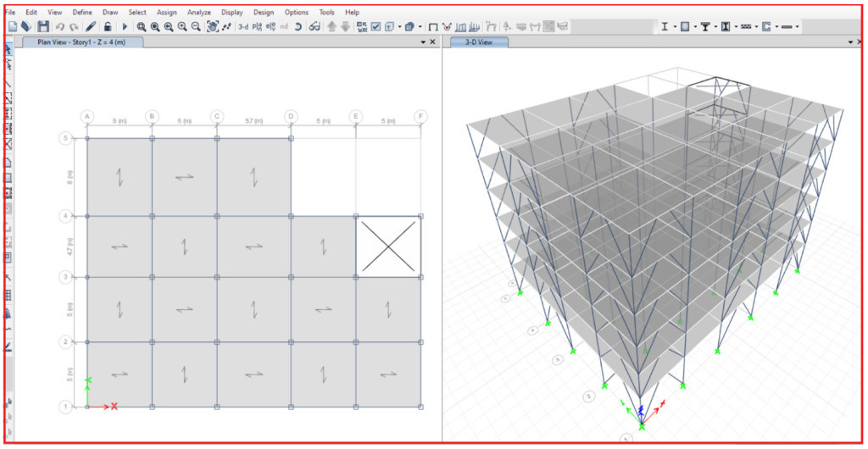Switch to the Plan View - Story1 tab

click(x=82, y=42)
